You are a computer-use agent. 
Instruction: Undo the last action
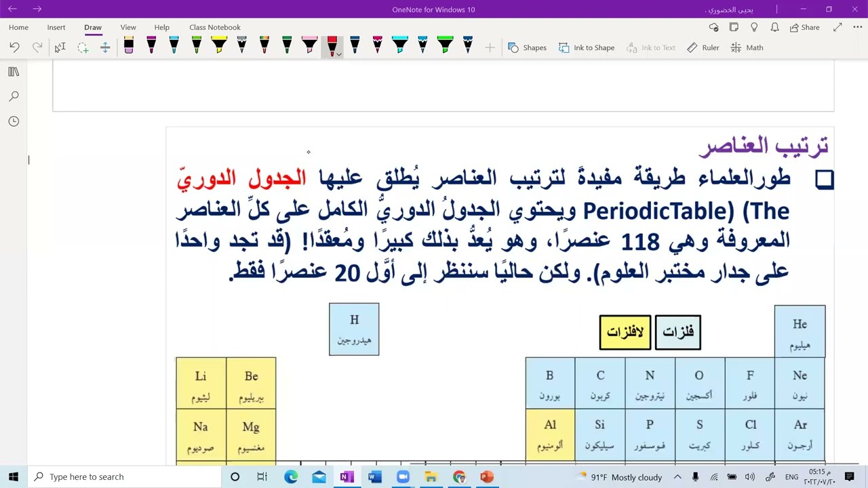(14, 47)
